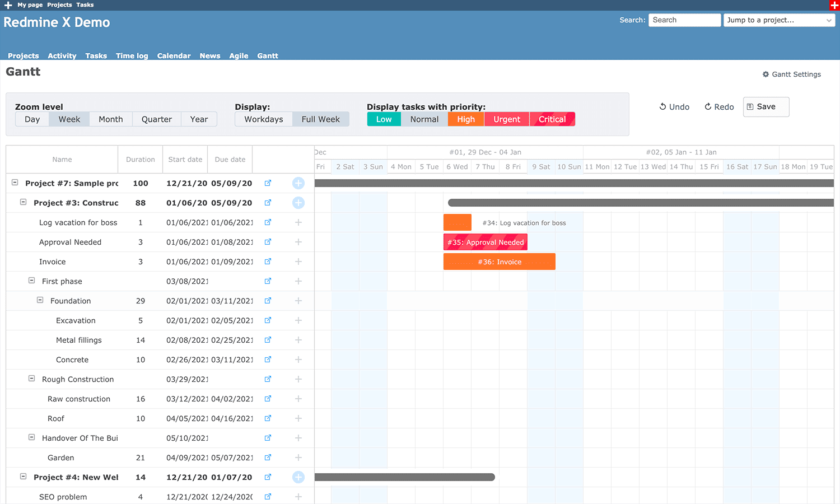Open the detail link icon for Project #7
Image resolution: width=840 pixels, height=504 pixels.
[x=268, y=183]
